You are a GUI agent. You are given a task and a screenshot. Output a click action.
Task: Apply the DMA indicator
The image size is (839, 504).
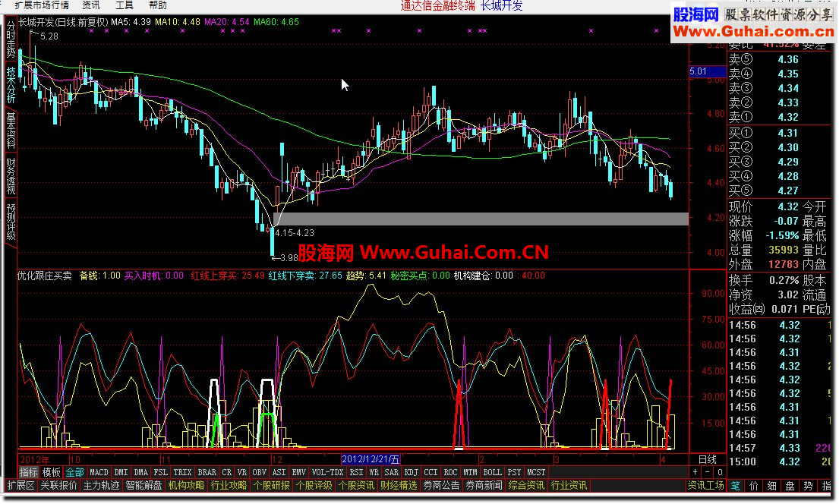[x=140, y=472]
